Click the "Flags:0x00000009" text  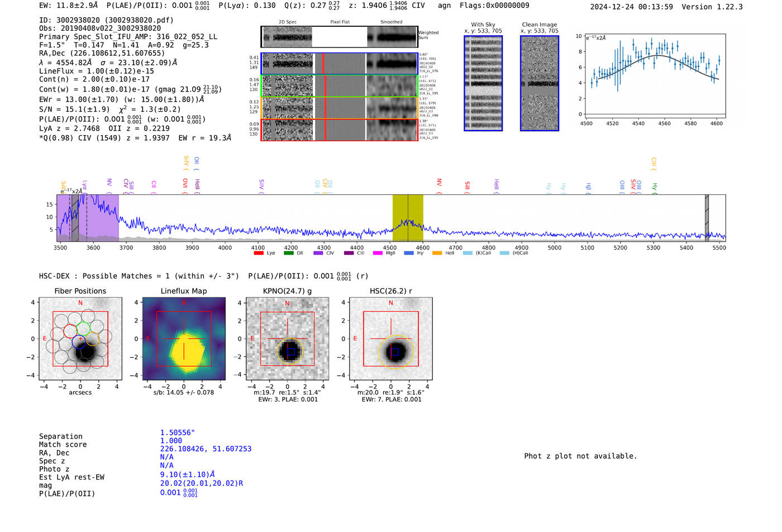click(x=494, y=5)
